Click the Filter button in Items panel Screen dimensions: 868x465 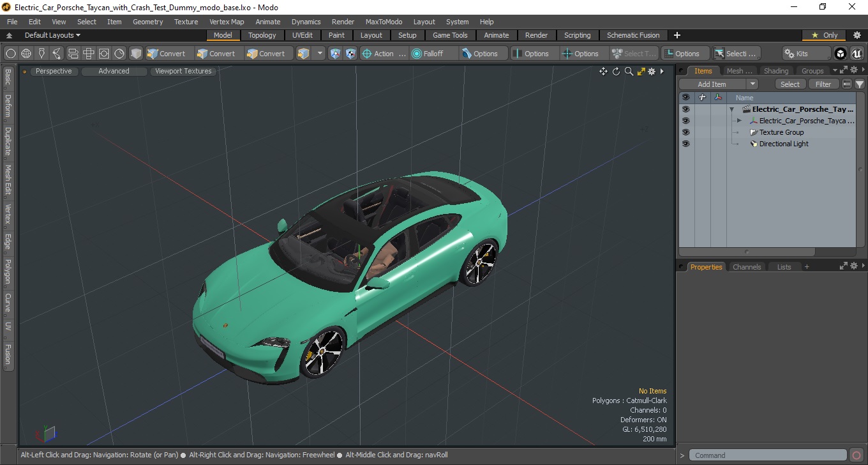click(824, 84)
